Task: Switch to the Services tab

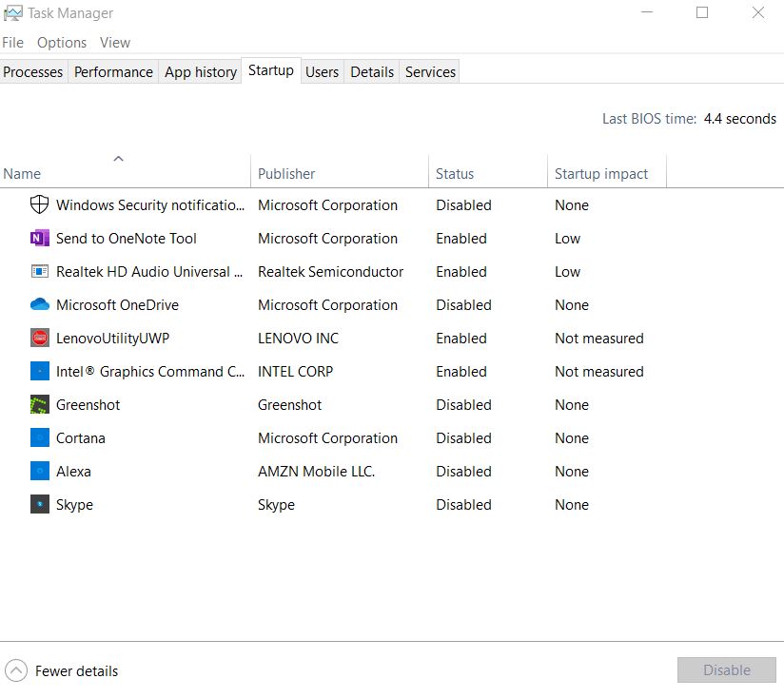Action: (430, 72)
